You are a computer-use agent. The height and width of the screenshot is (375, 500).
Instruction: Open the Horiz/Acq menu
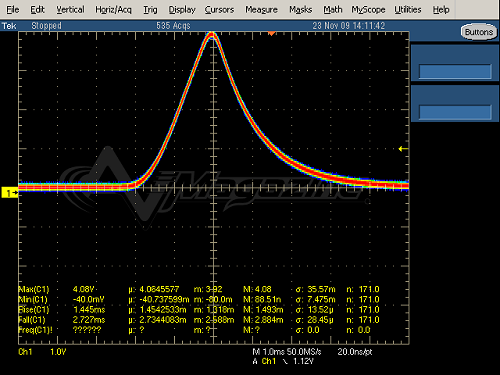pos(113,10)
